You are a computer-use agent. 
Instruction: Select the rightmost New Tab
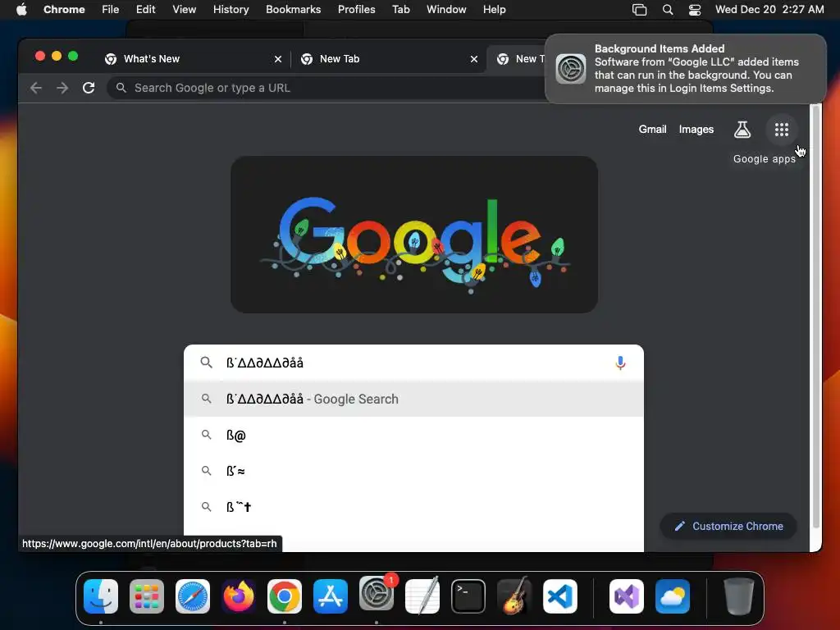tap(518, 59)
